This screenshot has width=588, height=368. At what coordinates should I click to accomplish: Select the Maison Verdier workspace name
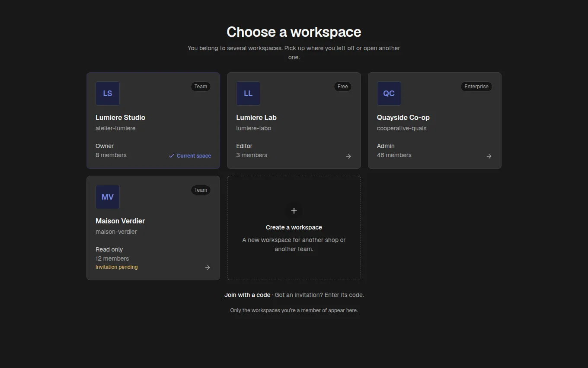click(x=120, y=221)
